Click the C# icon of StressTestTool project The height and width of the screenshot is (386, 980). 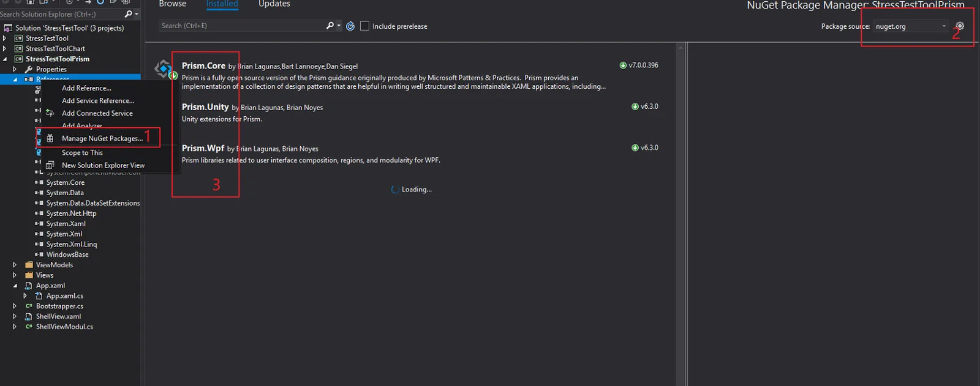pyautogui.click(x=18, y=38)
